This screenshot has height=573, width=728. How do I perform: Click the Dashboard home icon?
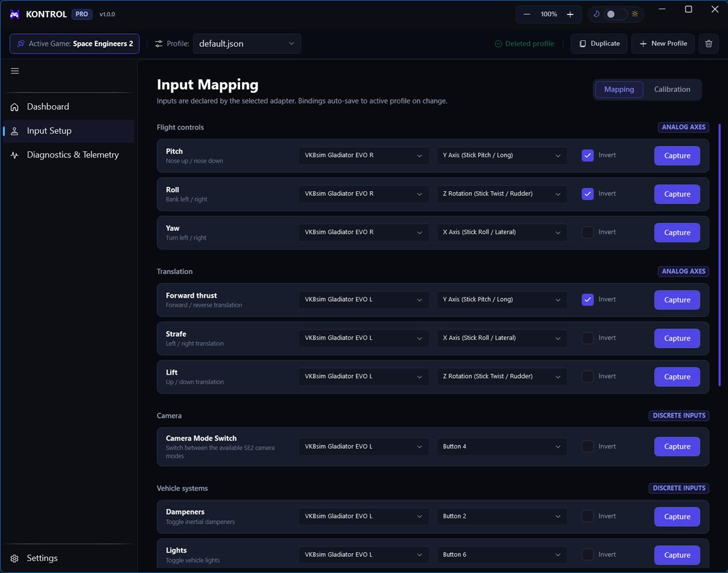[14, 107]
